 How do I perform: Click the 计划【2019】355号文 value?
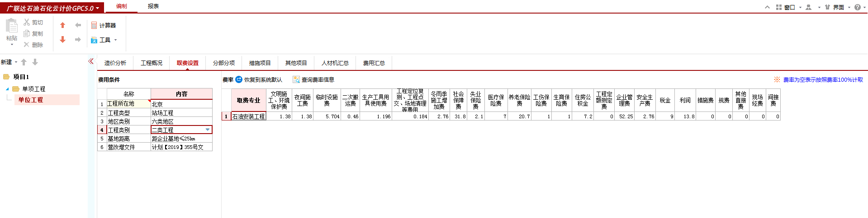click(181, 147)
